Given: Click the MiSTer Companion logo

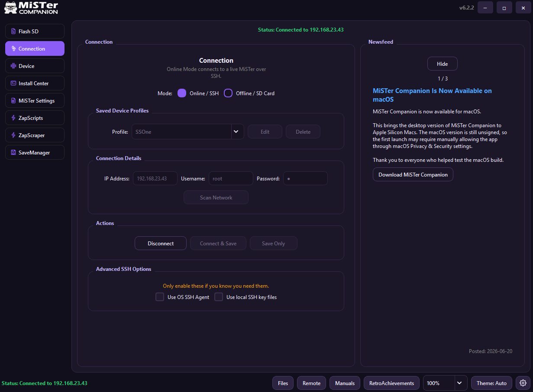Looking at the screenshot, I should [x=31, y=8].
